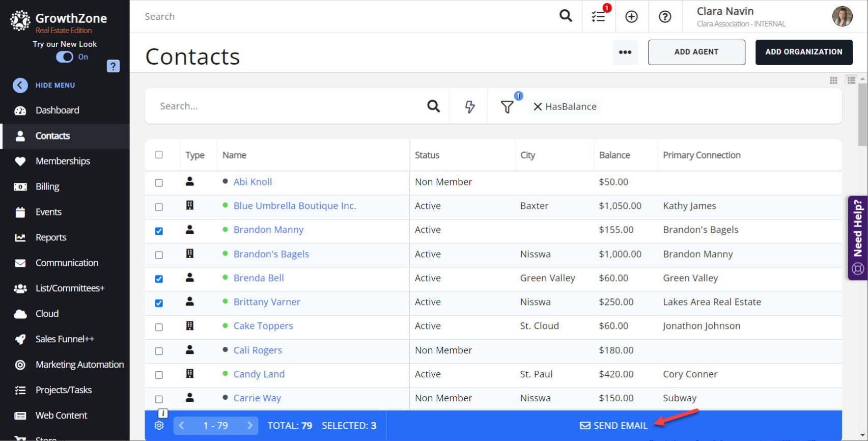Click the info icon above gear
The width and height of the screenshot is (868, 441).
point(163,414)
